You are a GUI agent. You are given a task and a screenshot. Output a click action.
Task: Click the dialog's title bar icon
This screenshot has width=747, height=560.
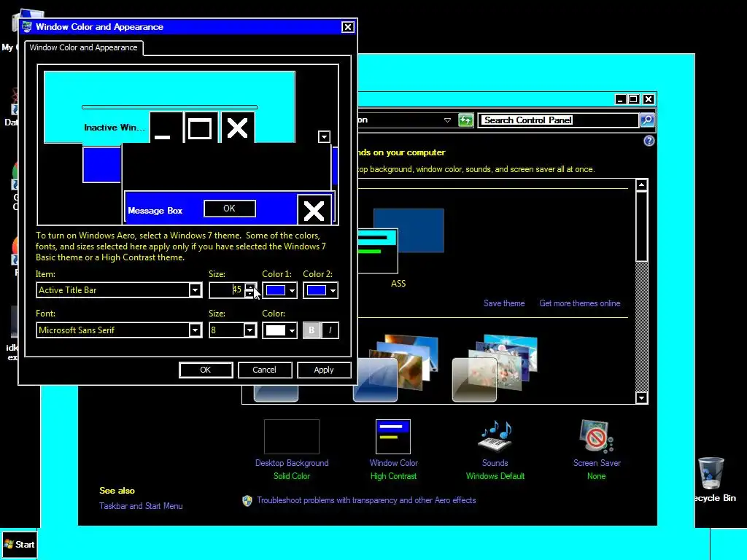[x=27, y=27]
